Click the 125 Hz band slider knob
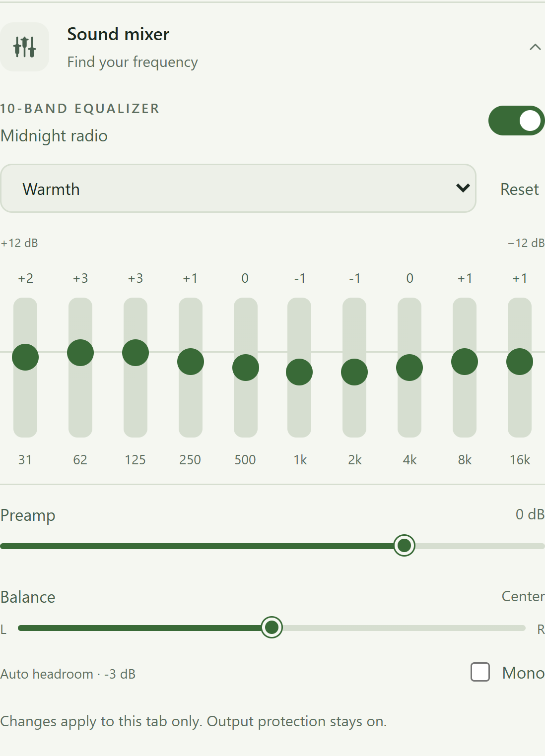Image resolution: width=545 pixels, height=756 pixels. click(x=136, y=353)
